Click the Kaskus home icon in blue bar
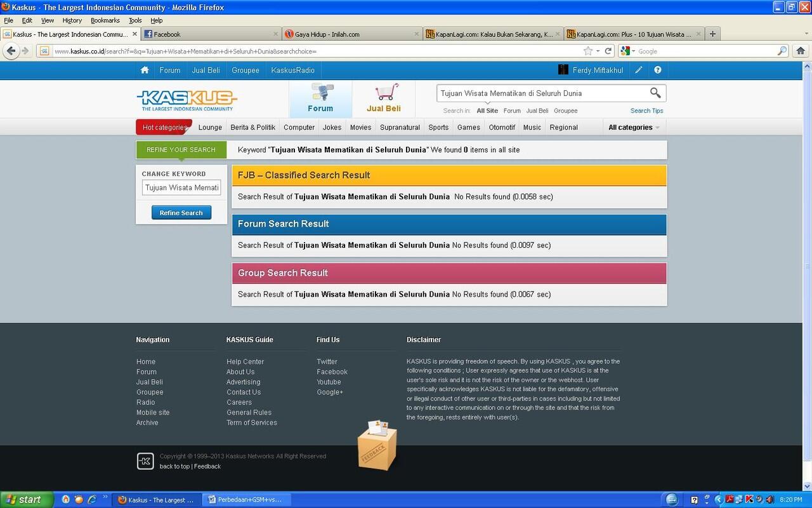This screenshot has height=508, width=812. [x=145, y=70]
